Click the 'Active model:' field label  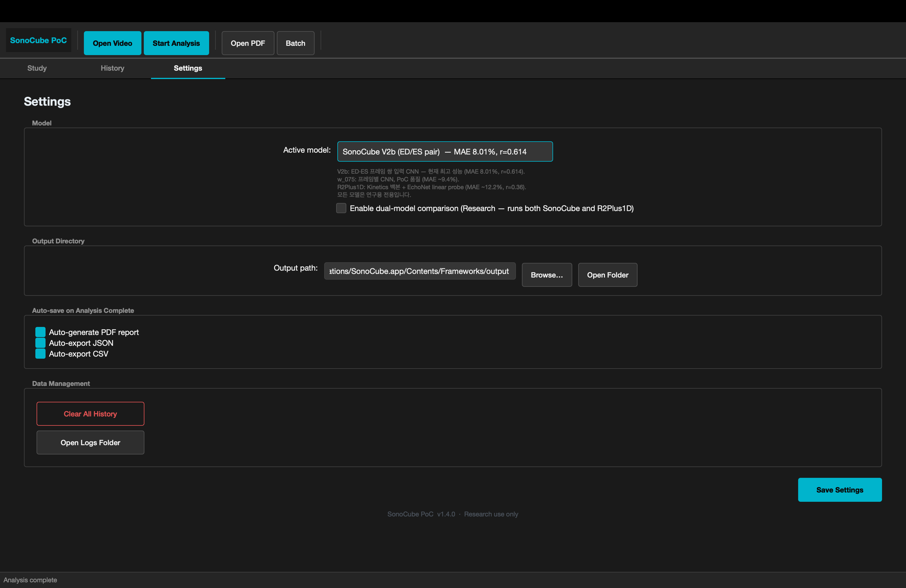(307, 150)
